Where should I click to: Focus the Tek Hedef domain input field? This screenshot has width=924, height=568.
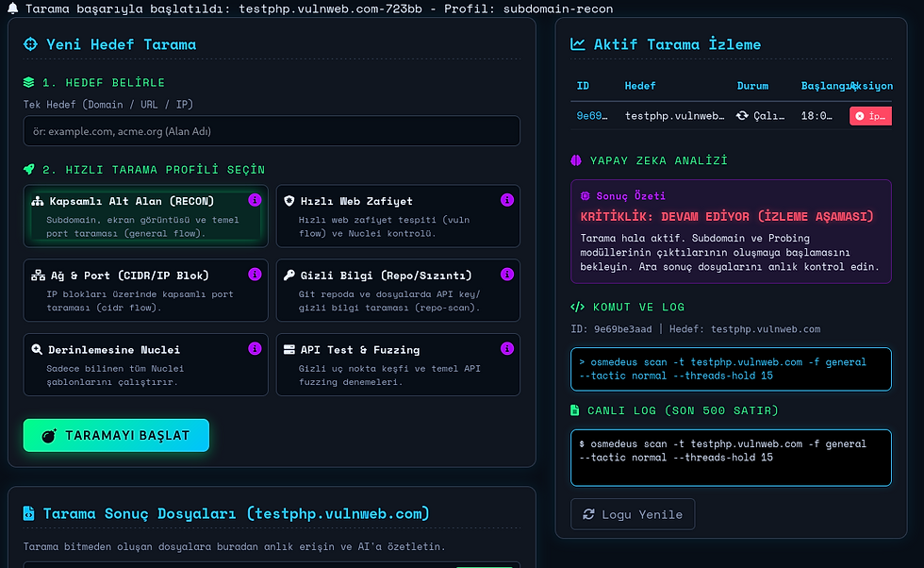tap(272, 131)
